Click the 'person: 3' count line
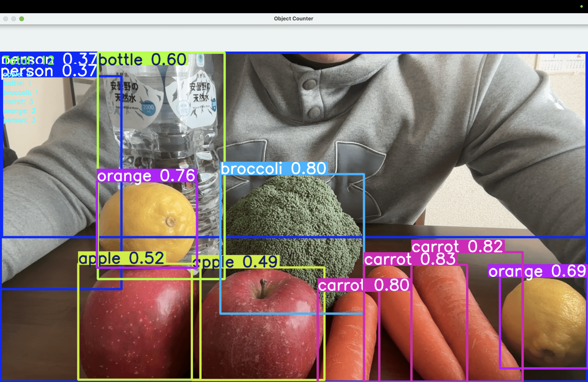Image resolution: width=588 pixels, height=382 pixels. coord(20,120)
